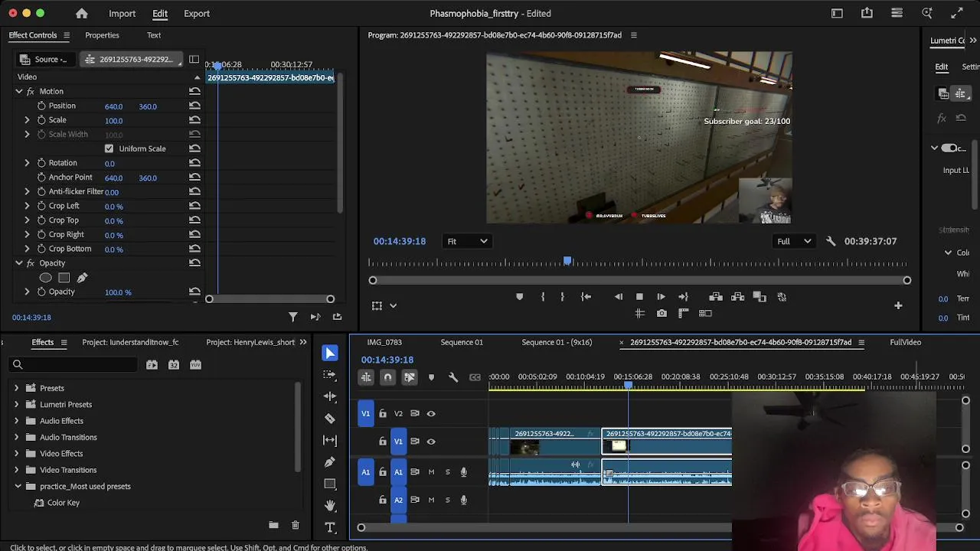Viewport: 980px width, 551px height.
Task: Click Mark In in the Program Monitor
Action: click(x=543, y=297)
